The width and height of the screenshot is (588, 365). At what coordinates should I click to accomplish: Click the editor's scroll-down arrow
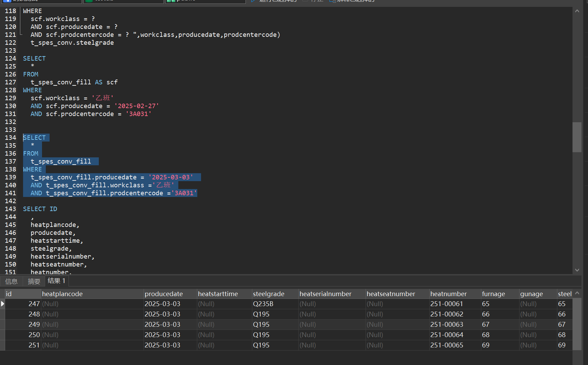pyautogui.click(x=577, y=270)
